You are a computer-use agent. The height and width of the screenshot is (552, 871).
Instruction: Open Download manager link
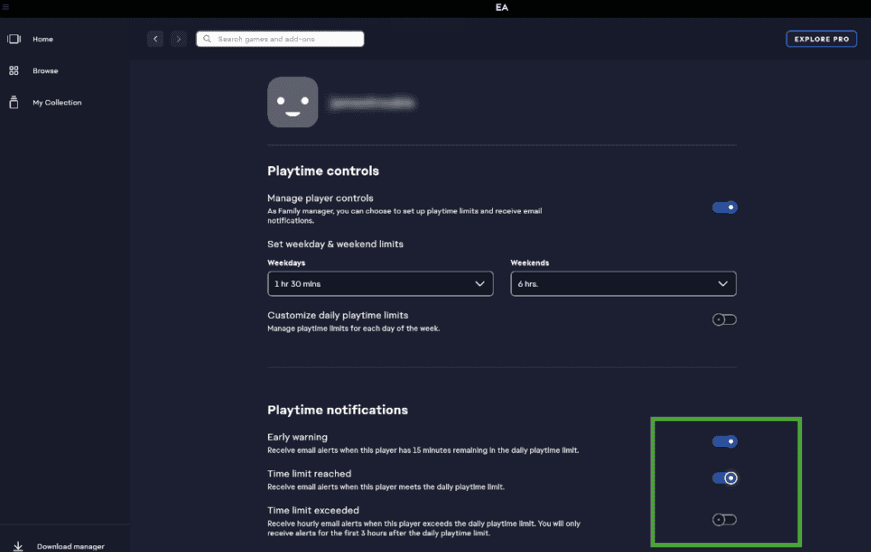point(70,546)
